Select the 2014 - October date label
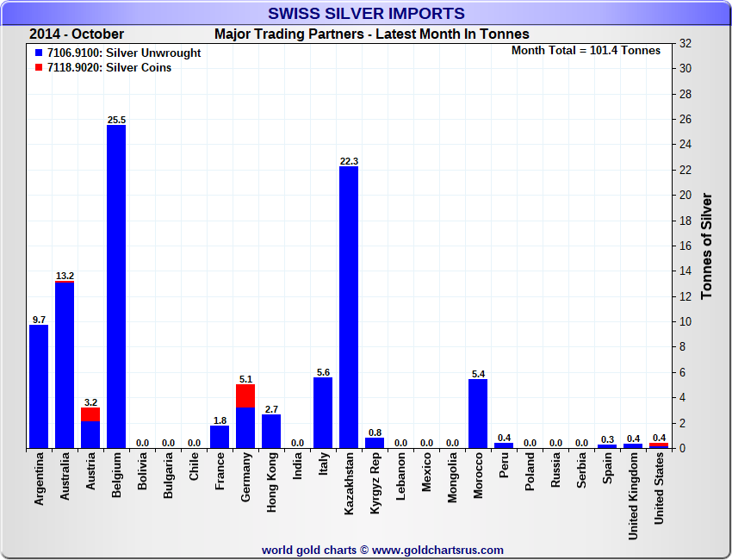The width and height of the screenshot is (732, 560). pyautogui.click(x=77, y=34)
